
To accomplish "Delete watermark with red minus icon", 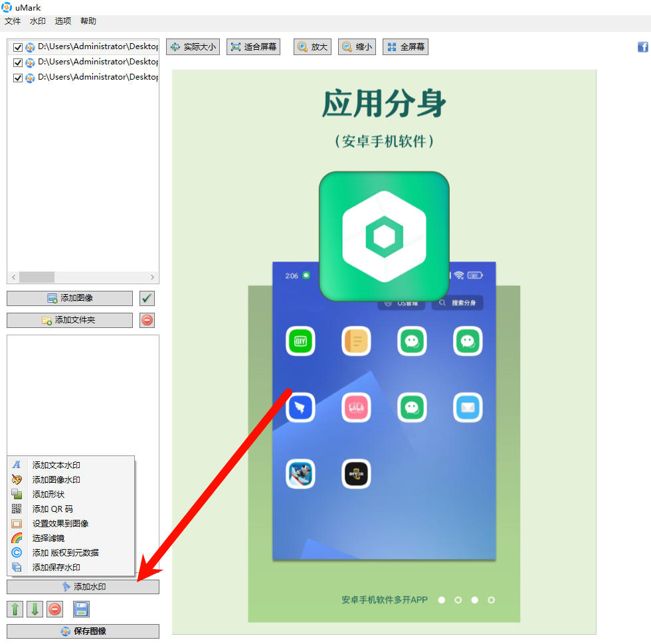I will point(54,609).
